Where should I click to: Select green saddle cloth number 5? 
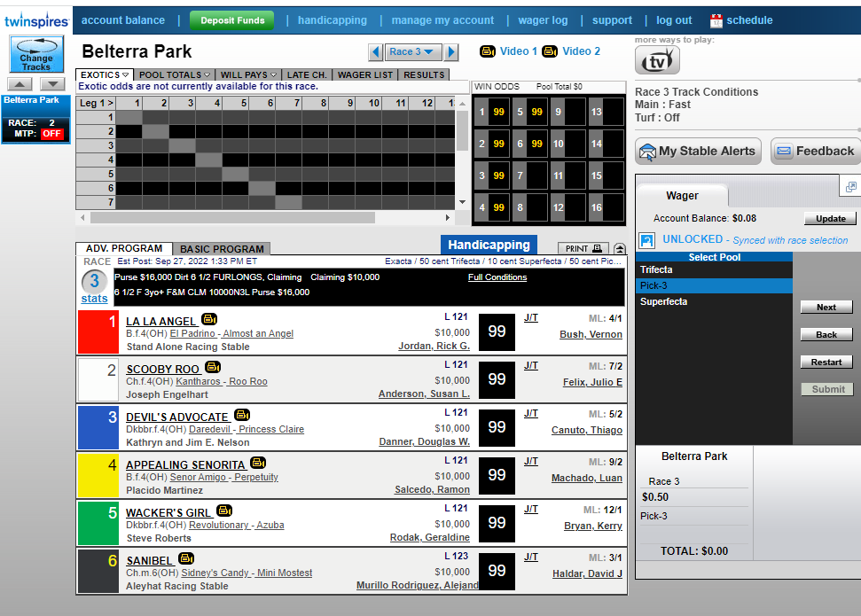click(x=98, y=523)
